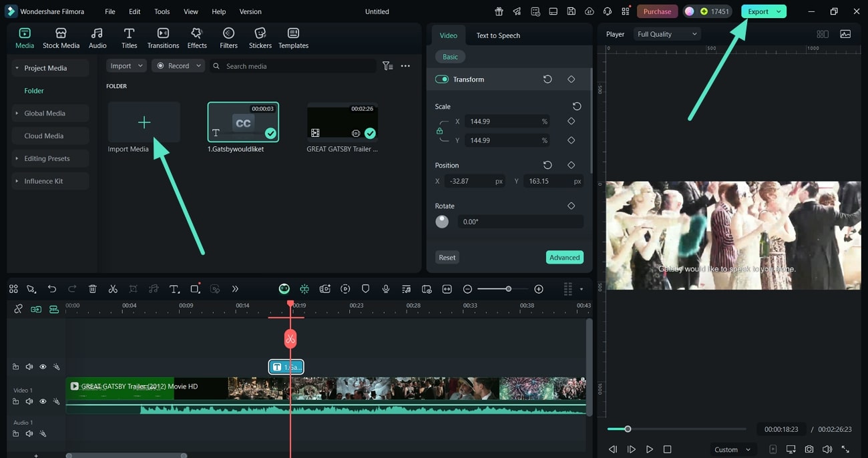The width and height of the screenshot is (868, 458).
Task: Open the gift icon in title bar
Action: coord(499,11)
